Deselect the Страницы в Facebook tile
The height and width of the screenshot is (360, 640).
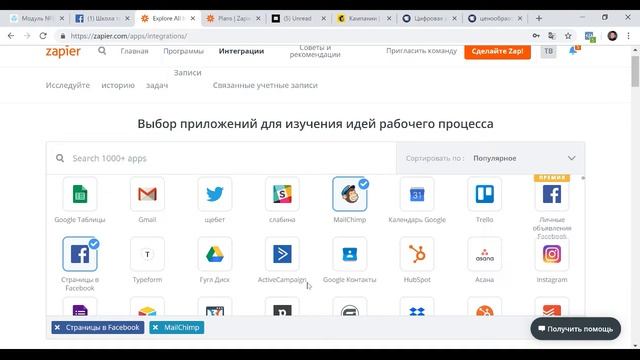(x=80, y=254)
